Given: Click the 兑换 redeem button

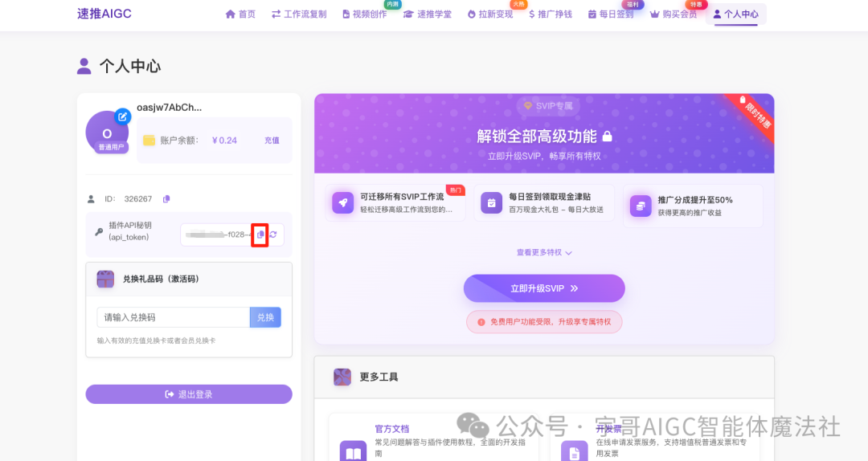Looking at the screenshot, I should pyautogui.click(x=266, y=317).
